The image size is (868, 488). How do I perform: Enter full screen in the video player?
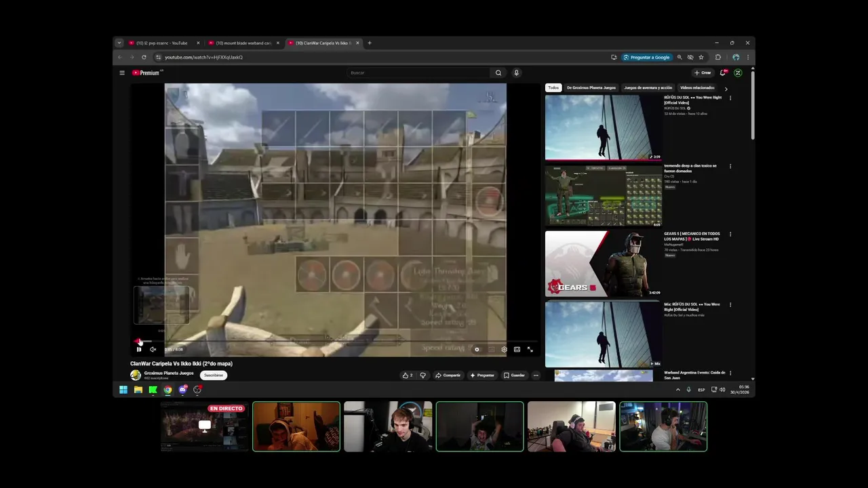pyautogui.click(x=530, y=350)
